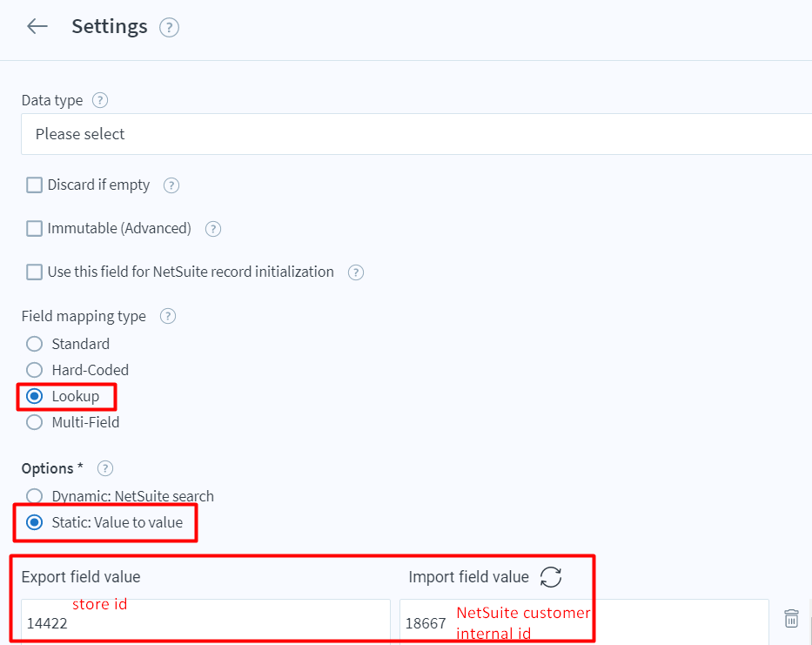The width and height of the screenshot is (812, 645).
Task: Delete the static mapping row
Action: (791, 619)
